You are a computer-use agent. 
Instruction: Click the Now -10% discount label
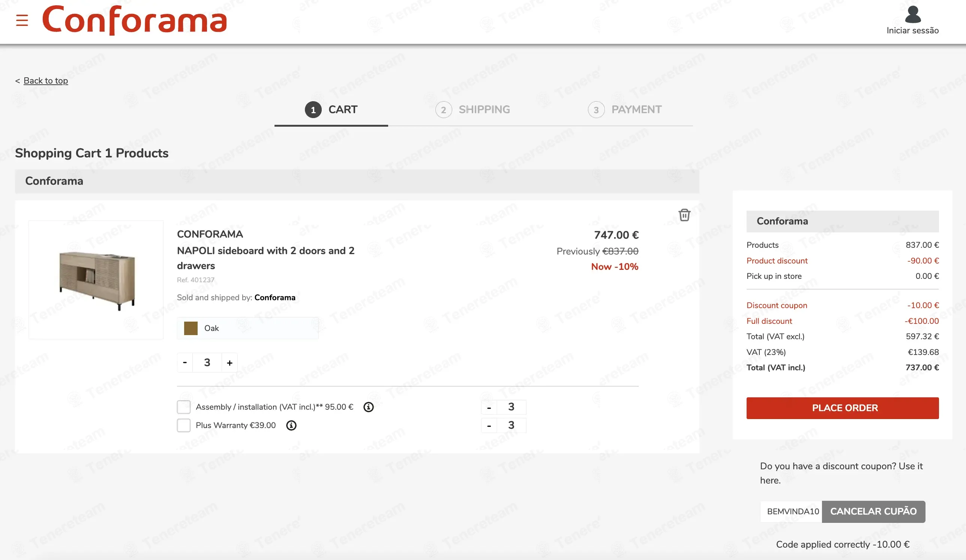click(x=615, y=267)
